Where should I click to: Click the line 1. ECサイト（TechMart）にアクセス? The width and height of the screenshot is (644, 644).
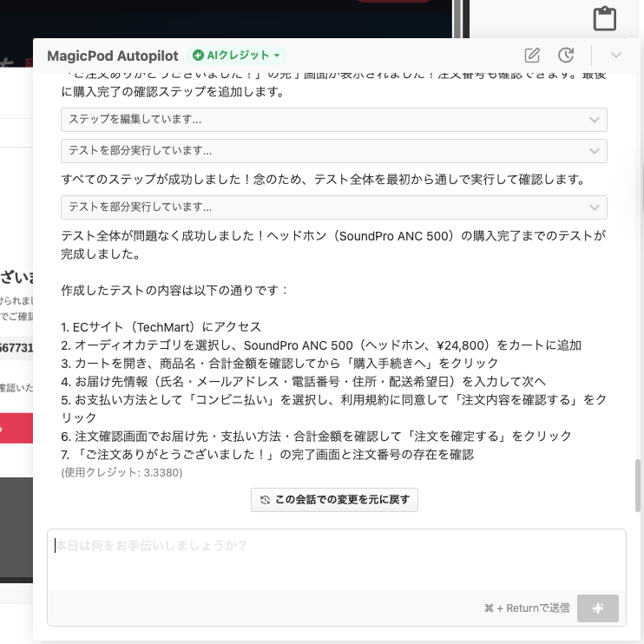pos(161,327)
